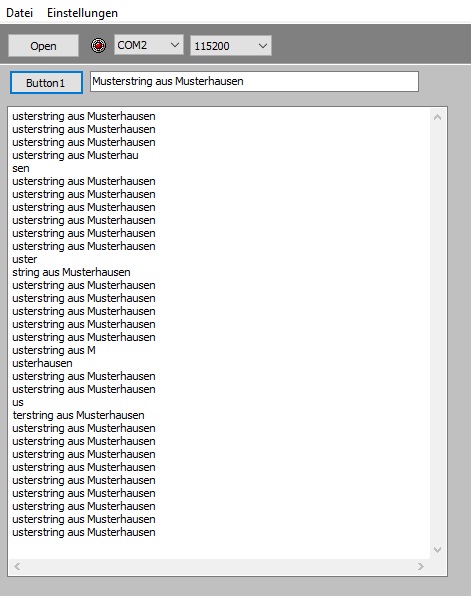Expand the COM2 port dropdown
Image resolution: width=471 pixels, height=596 pixels.
point(174,45)
